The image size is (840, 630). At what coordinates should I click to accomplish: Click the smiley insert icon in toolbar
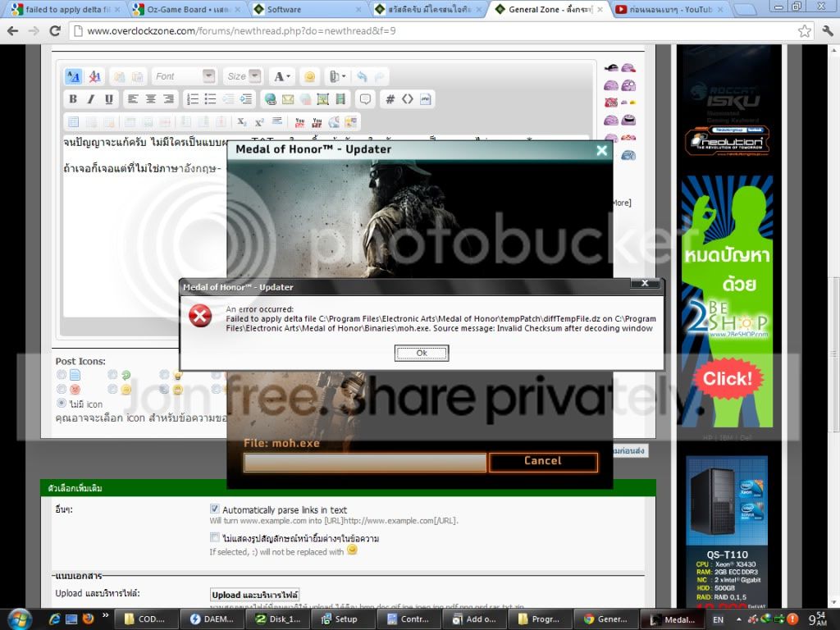pyautogui.click(x=309, y=76)
